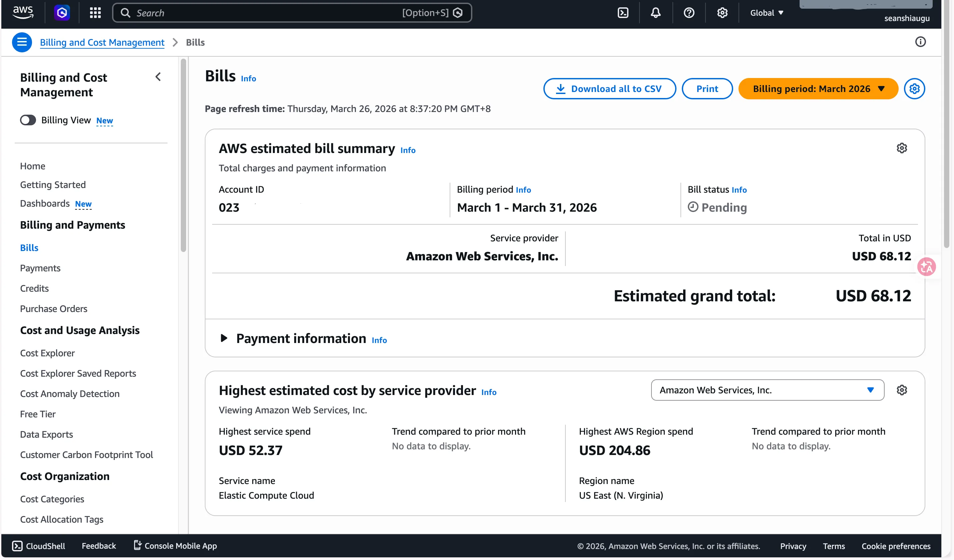Open bill summary widget settings gear
Screen dimensions: 954x560
[x=902, y=148]
